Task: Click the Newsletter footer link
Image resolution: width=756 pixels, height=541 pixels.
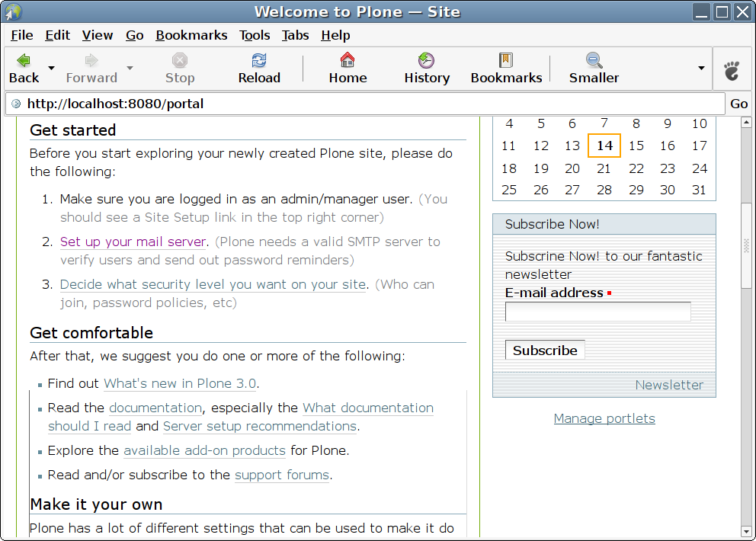Action: [x=669, y=385]
